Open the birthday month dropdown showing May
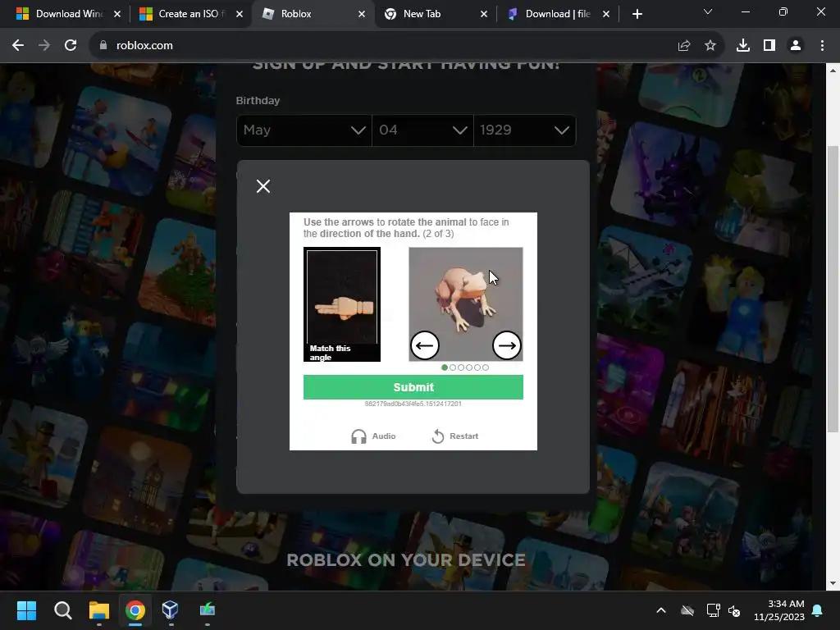Image resolution: width=840 pixels, height=630 pixels. (304, 130)
